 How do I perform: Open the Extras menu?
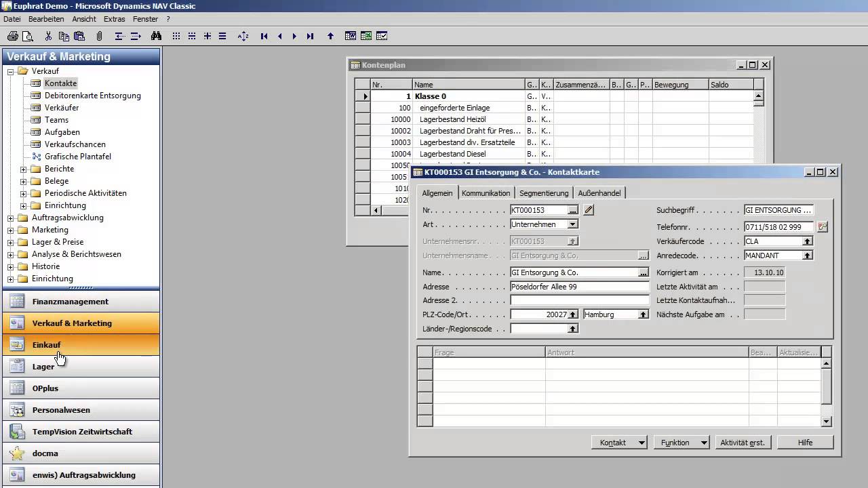[114, 19]
